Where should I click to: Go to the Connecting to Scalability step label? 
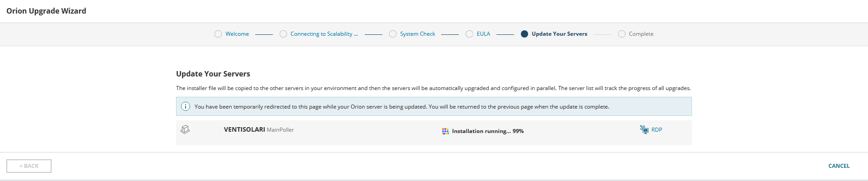[x=324, y=34]
